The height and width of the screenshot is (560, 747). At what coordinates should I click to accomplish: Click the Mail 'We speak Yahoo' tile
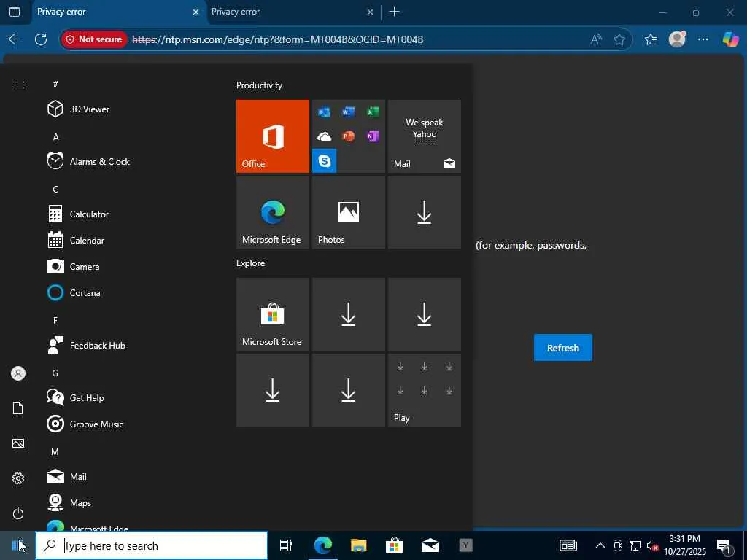[425, 136]
